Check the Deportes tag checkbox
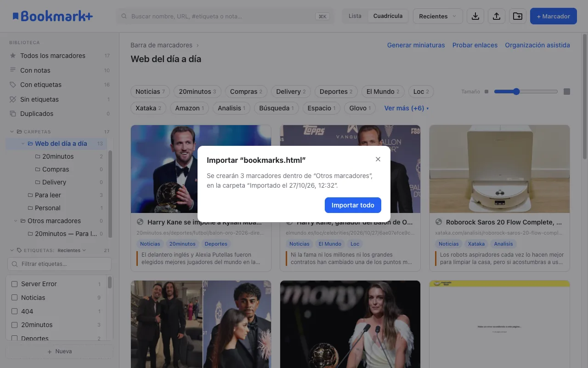Image resolution: width=588 pixels, height=368 pixels. [14, 339]
